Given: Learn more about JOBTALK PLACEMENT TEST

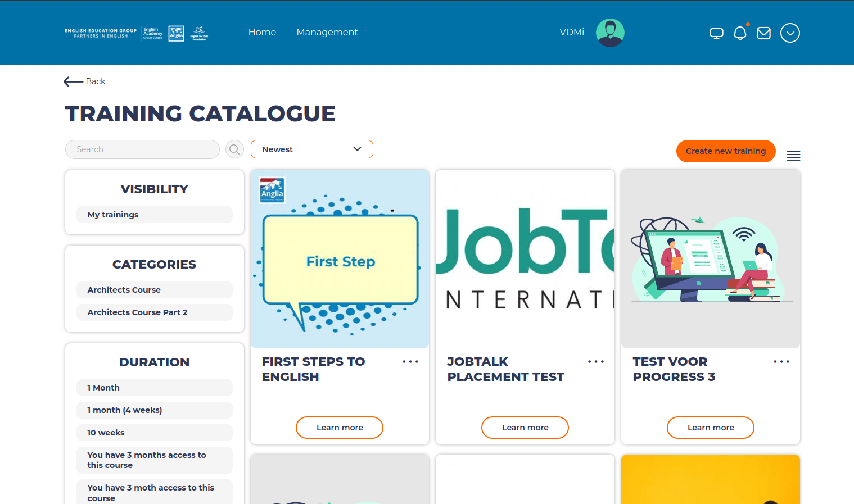Looking at the screenshot, I should point(525,428).
